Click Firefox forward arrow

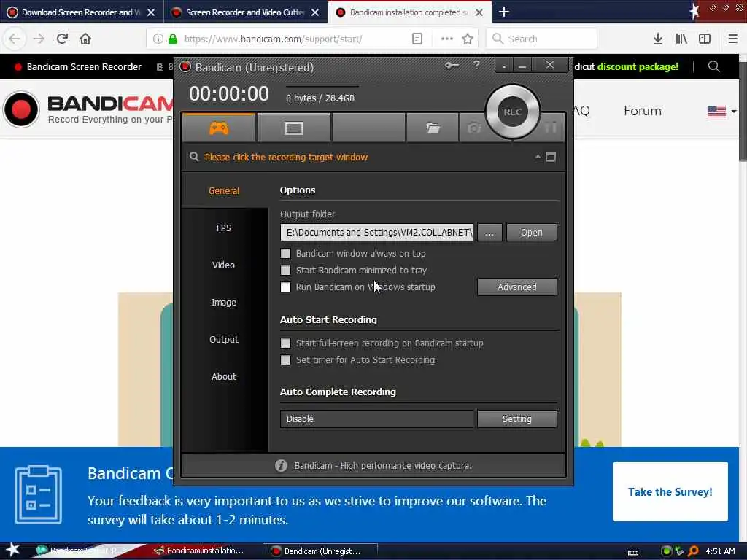pyautogui.click(x=39, y=39)
